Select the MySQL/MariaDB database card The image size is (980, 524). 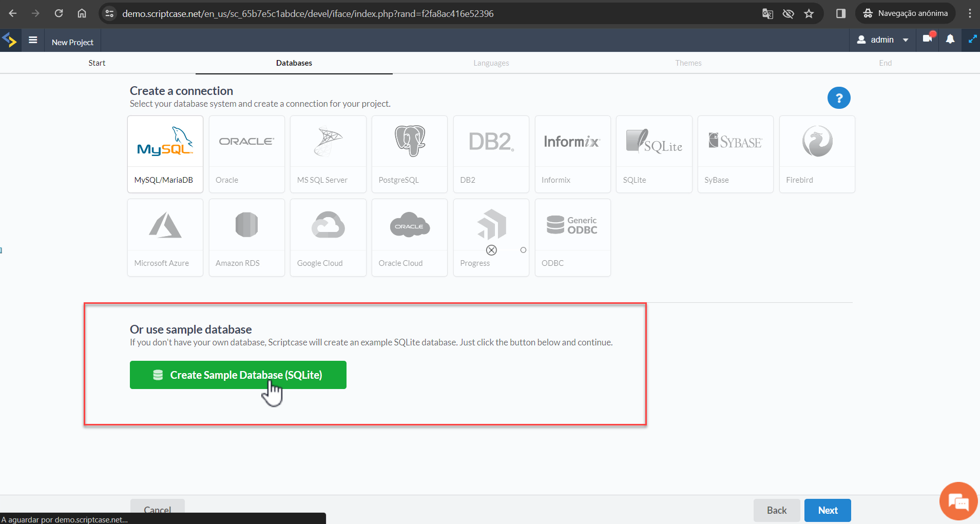point(165,154)
